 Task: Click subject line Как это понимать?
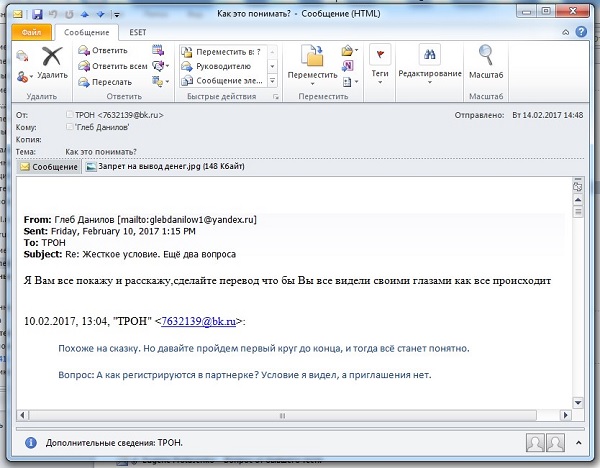[101, 152]
